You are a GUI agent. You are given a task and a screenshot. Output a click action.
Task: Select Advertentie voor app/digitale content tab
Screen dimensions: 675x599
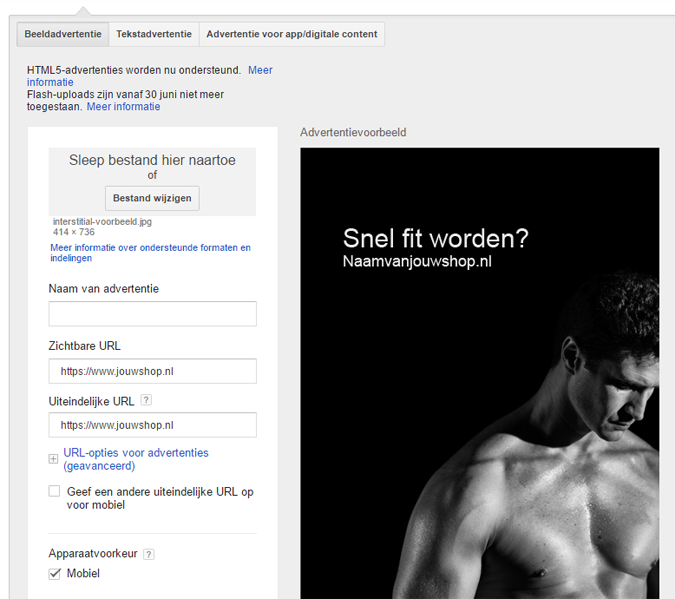(291, 34)
